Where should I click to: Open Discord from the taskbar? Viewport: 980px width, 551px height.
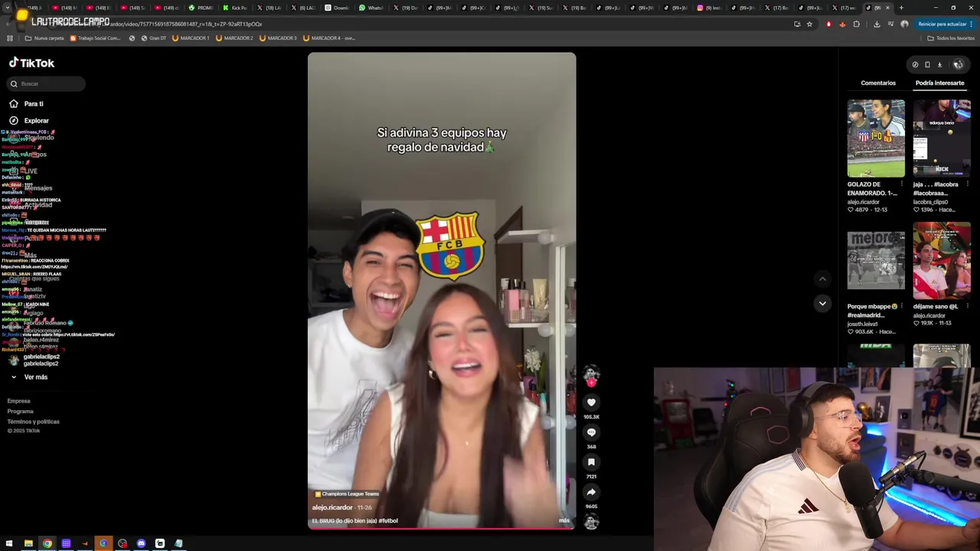pyautogui.click(x=141, y=543)
